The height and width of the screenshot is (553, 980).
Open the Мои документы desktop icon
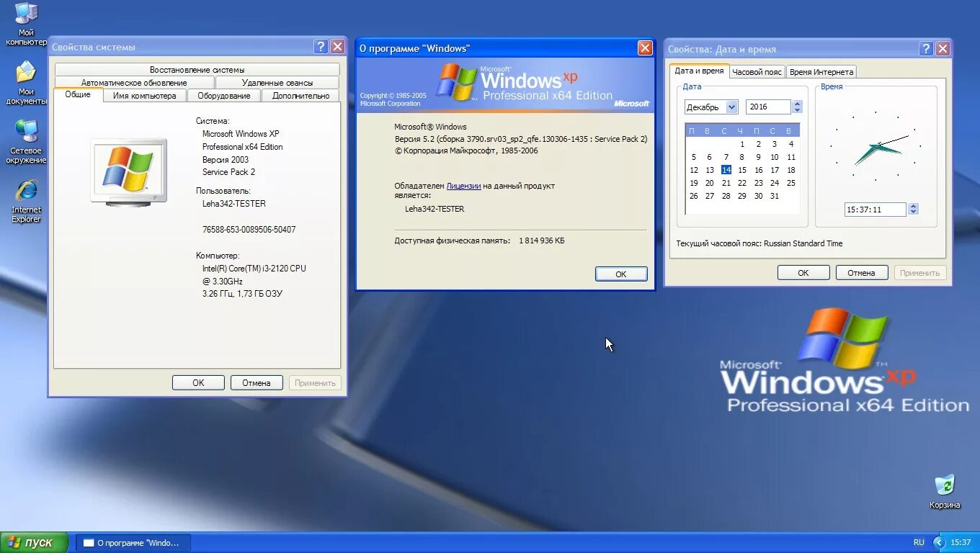[x=26, y=82]
